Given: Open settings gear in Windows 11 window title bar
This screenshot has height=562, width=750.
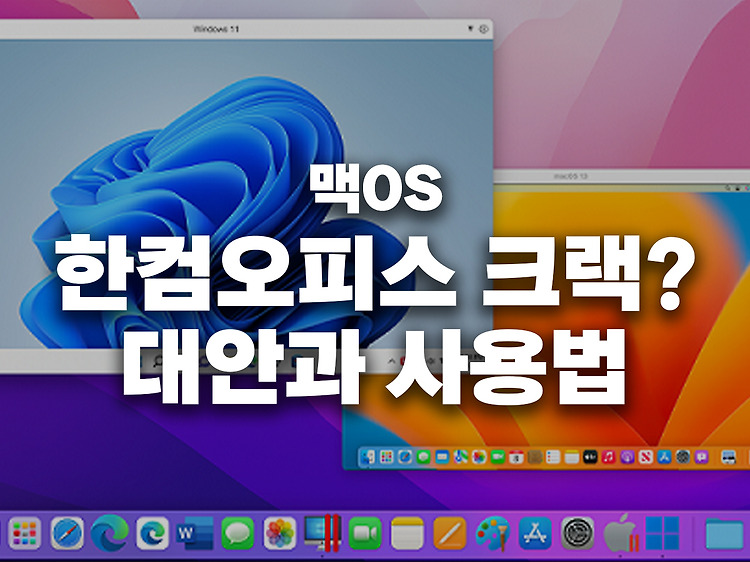Looking at the screenshot, I should (484, 29).
